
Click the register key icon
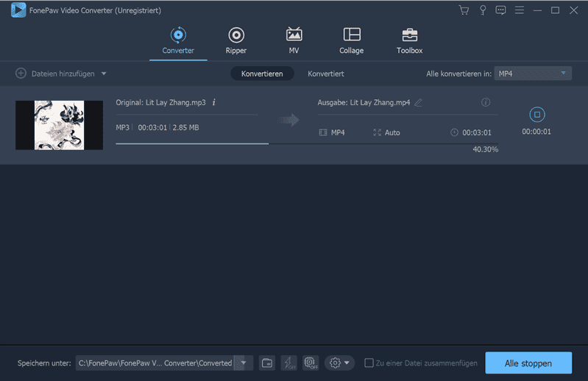point(483,10)
